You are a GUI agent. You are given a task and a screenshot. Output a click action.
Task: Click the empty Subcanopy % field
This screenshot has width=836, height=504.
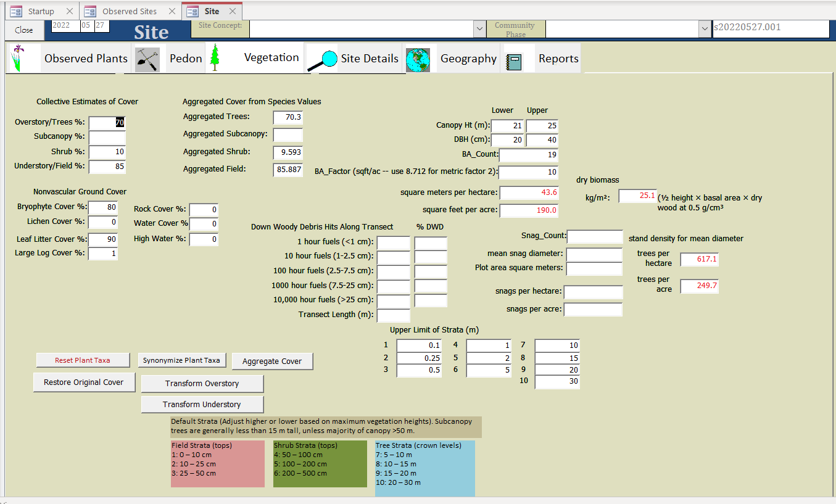107,137
